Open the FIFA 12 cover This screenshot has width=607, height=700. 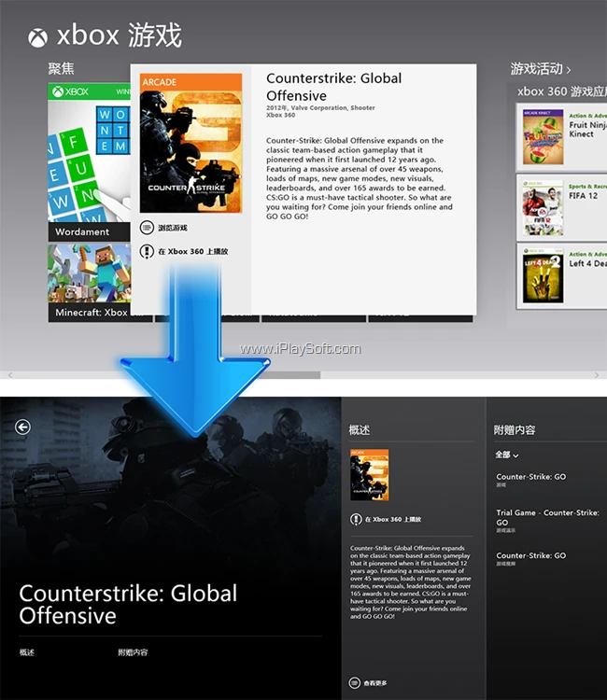pyautogui.click(x=543, y=208)
